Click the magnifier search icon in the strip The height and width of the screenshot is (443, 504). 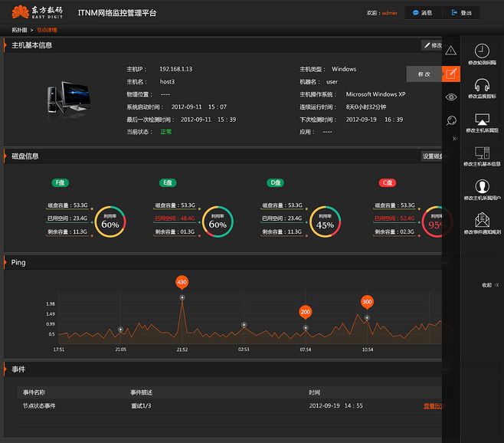point(451,120)
